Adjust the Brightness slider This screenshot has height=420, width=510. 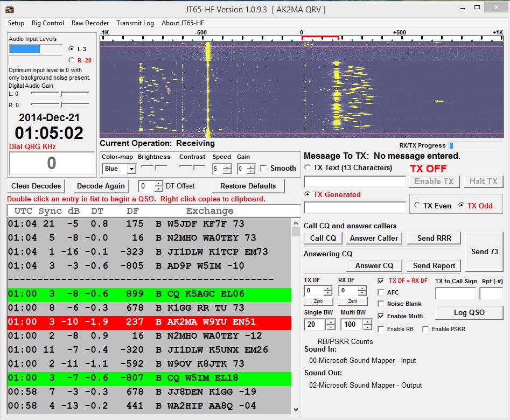(155, 167)
